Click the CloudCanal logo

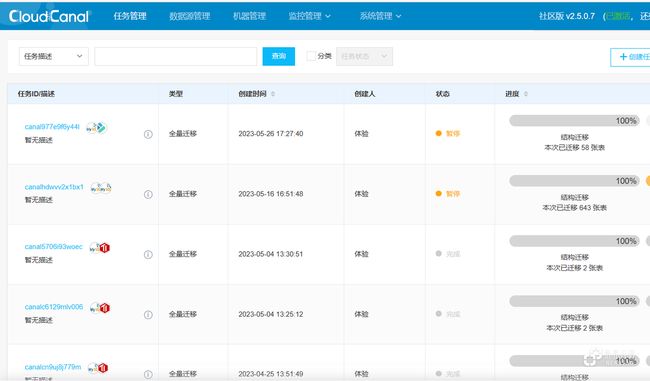point(49,16)
